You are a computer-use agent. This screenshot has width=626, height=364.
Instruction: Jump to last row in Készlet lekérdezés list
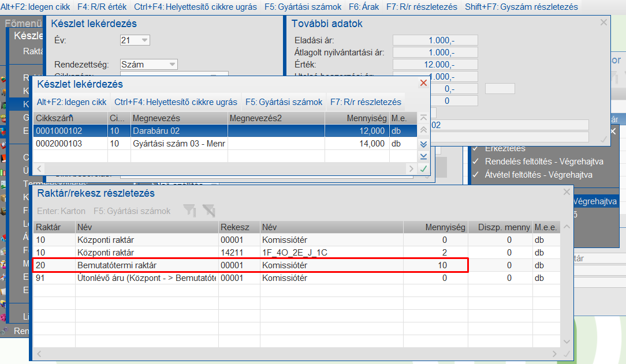(x=423, y=156)
